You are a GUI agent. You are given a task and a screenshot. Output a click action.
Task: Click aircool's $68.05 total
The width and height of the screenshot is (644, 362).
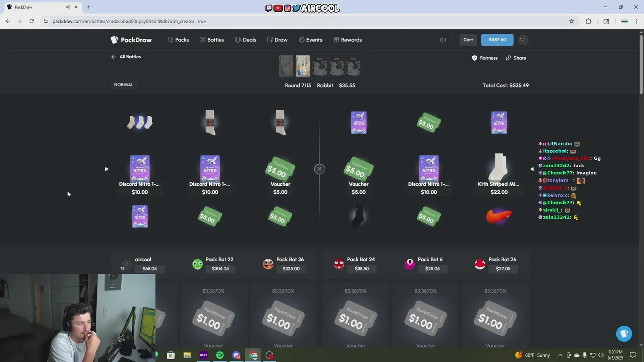pos(149,269)
